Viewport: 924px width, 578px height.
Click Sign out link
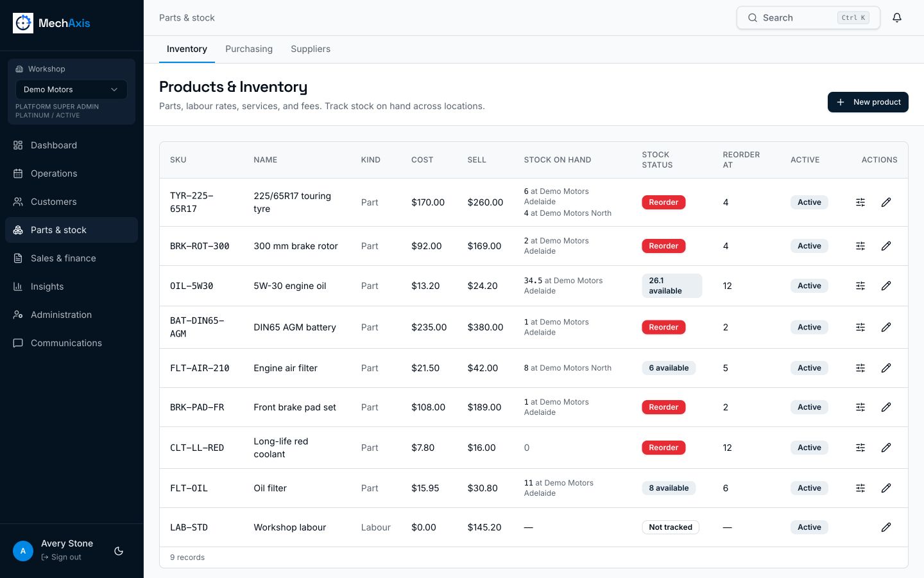pos(62,557)
